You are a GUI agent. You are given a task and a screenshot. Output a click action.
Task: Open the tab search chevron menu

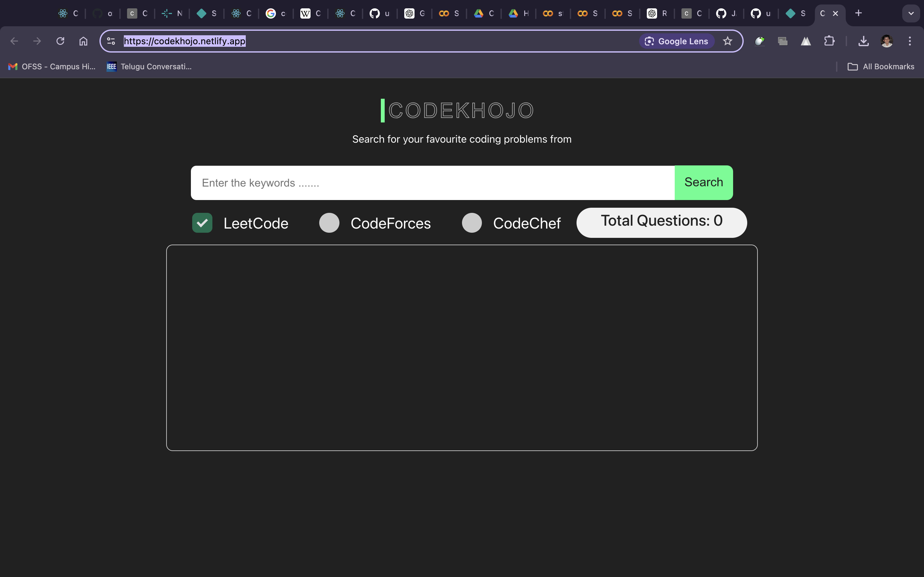(911, 13)
